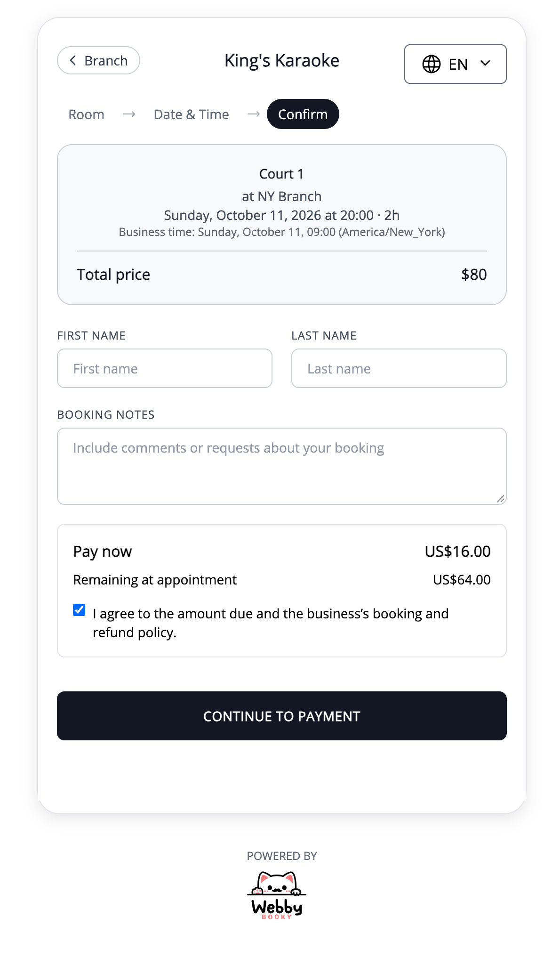This screenshot has height=957, width=560.
Task: Click the arrow between Room and Date & Time
Action: pyautogui.click(x=129, y=114)
